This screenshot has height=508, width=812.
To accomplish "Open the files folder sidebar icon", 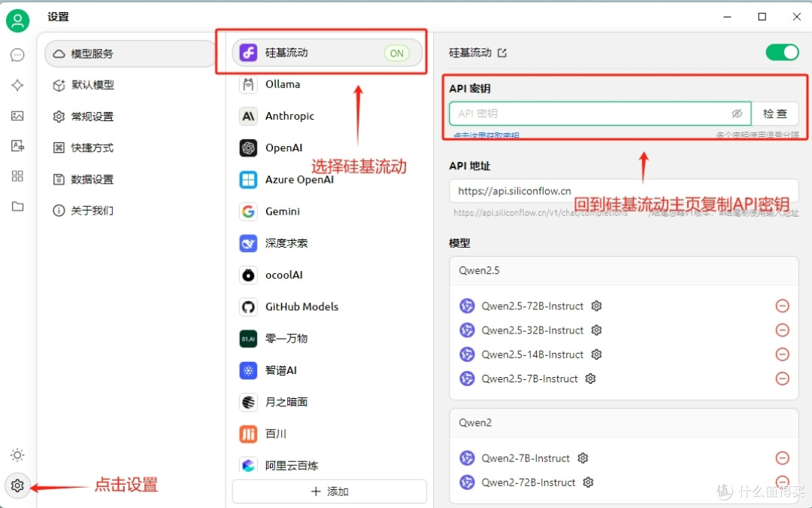I will click(x=17, y=206).
